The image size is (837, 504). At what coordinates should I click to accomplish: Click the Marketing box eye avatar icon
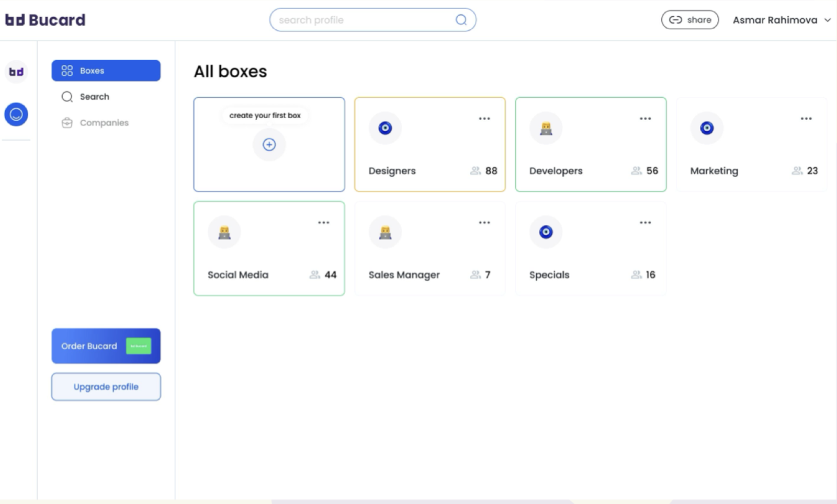pyautogui.click(x=707, y=128)
